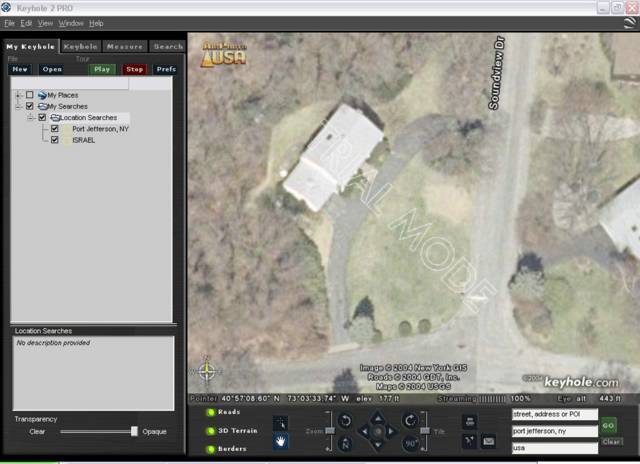
Task: Click the Open button
Action: [x=52, y=69]
